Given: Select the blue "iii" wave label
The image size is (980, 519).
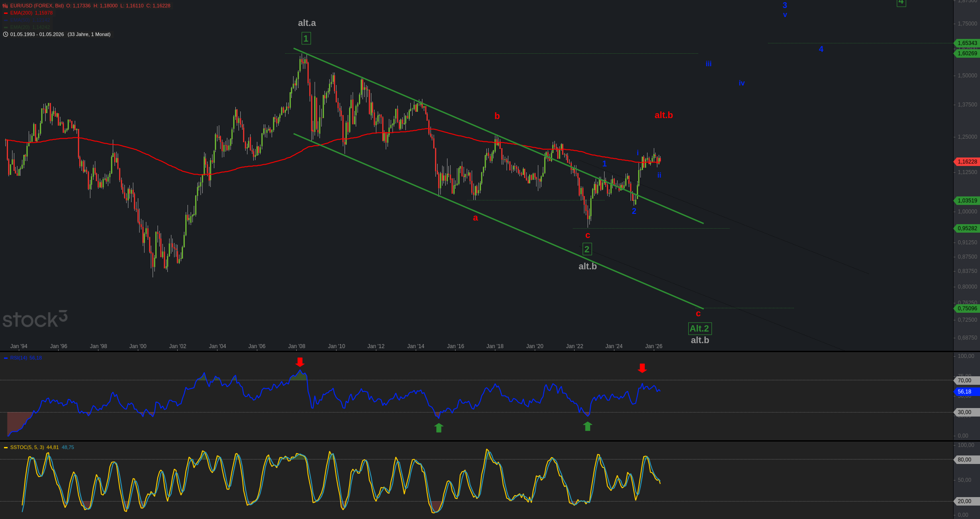Looking at the screenshot, I should [x=708, y=64].
